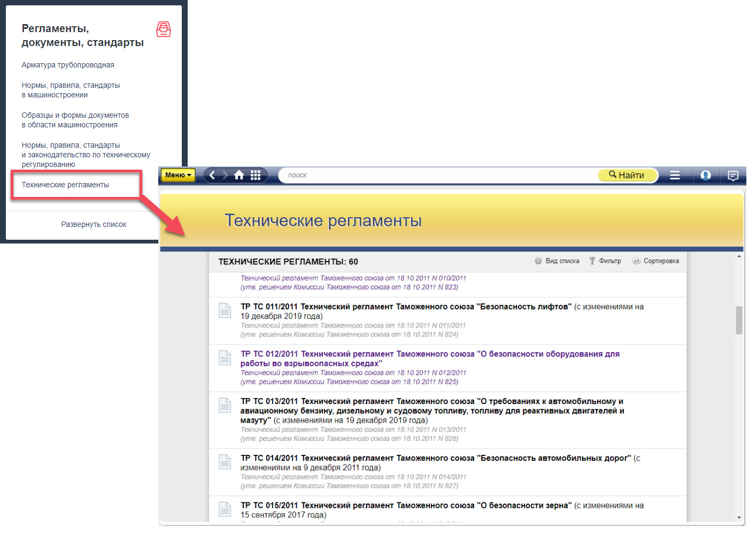Select Образцы и формы документов item
Viewport: 756px width, 533px height.
click(x=75, y=120)
